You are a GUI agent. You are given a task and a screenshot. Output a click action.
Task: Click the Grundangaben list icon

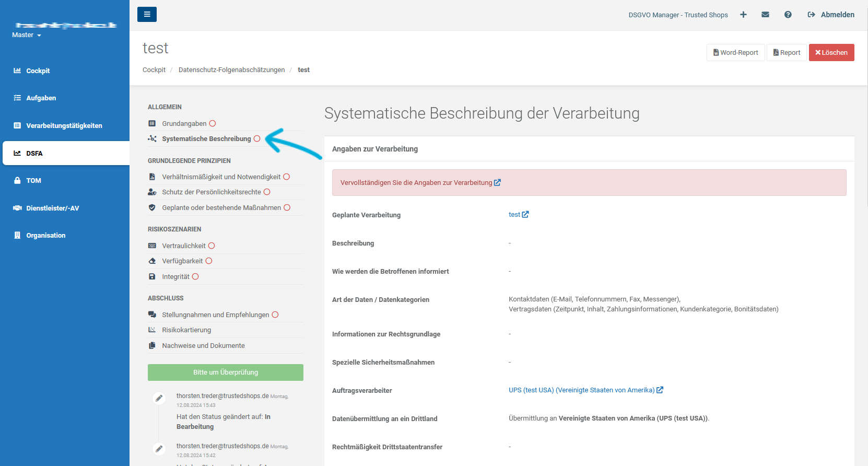point(152,123)
